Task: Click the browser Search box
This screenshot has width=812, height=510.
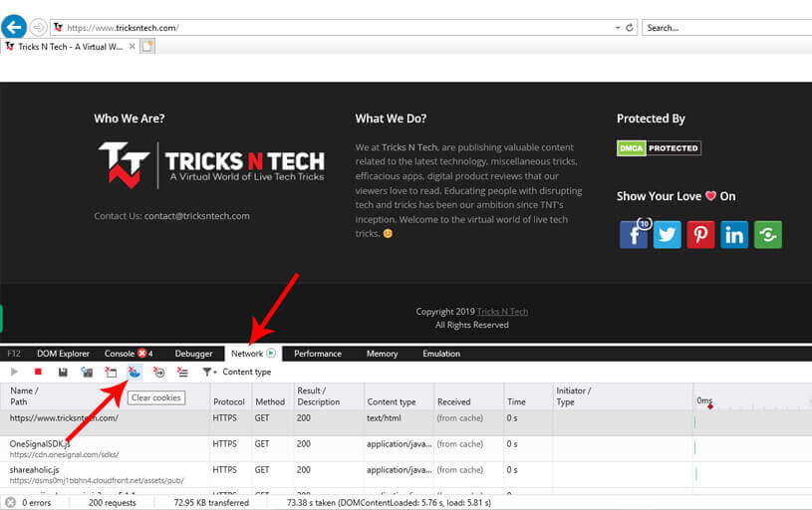Action: [x=726, y=28]
